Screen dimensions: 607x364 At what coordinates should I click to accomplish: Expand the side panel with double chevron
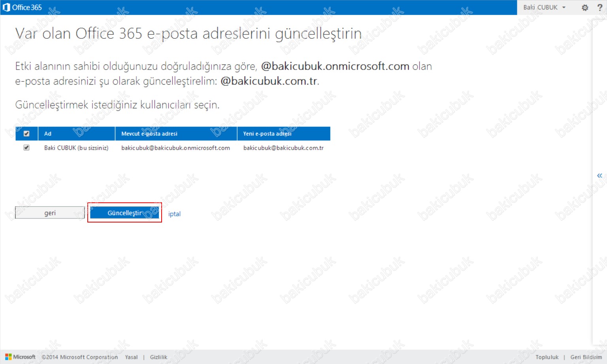pyautogui.click(x=599, y=175)
